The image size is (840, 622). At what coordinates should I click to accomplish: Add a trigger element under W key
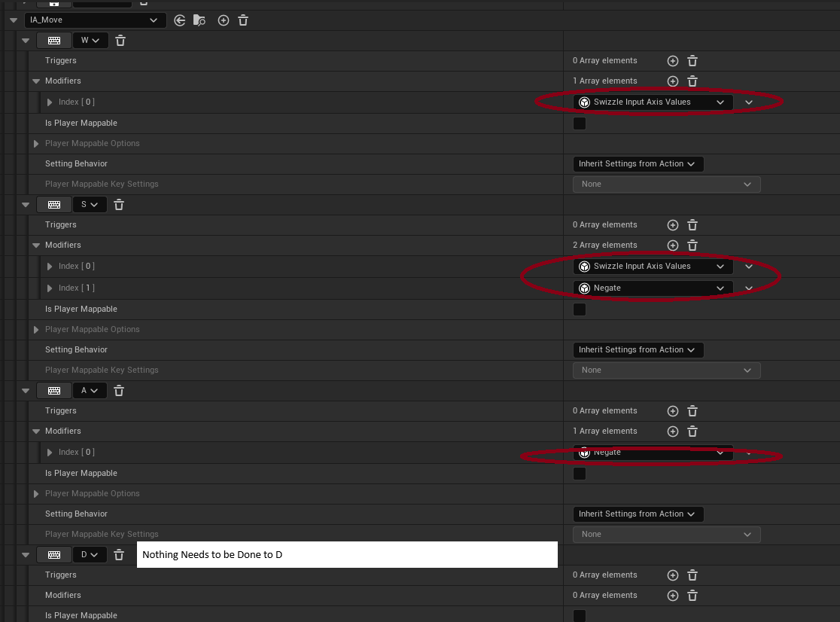click(x=673, y=61)
